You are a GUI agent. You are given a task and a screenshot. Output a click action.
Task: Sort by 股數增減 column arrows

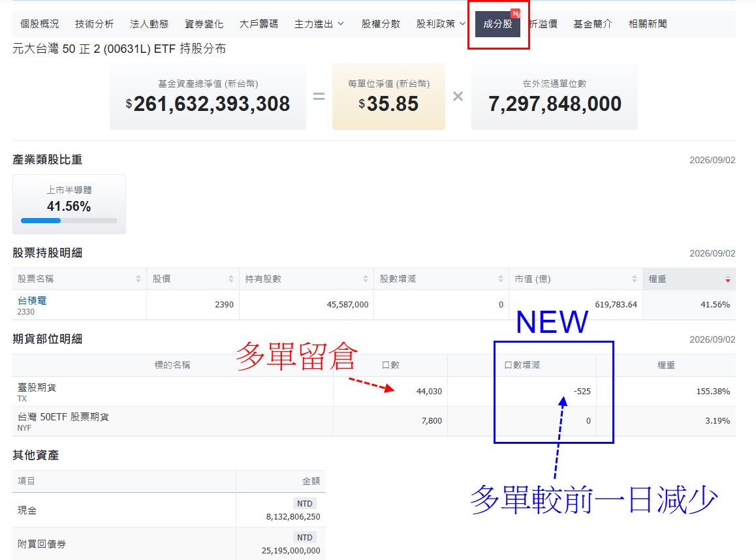(501, 279)
